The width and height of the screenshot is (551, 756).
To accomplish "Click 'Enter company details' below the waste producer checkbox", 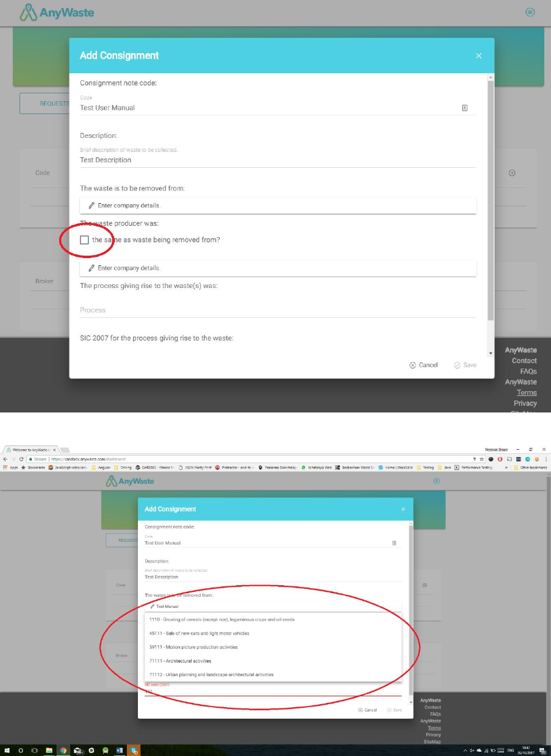I will [278, 268].
